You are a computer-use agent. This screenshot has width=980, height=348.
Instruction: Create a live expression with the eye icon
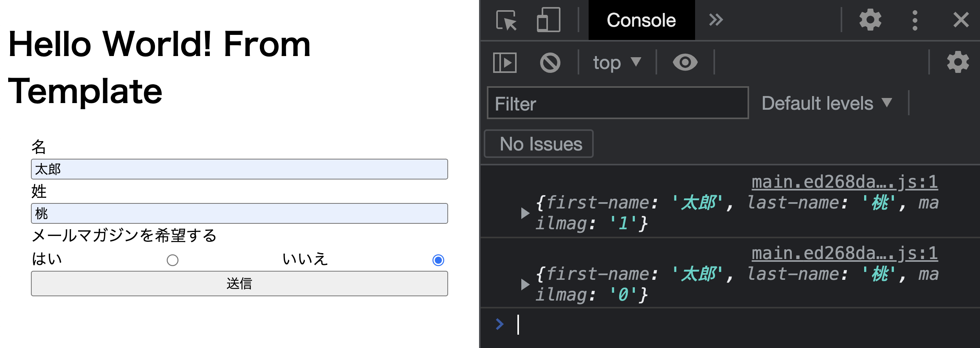[x=685, y=62]
